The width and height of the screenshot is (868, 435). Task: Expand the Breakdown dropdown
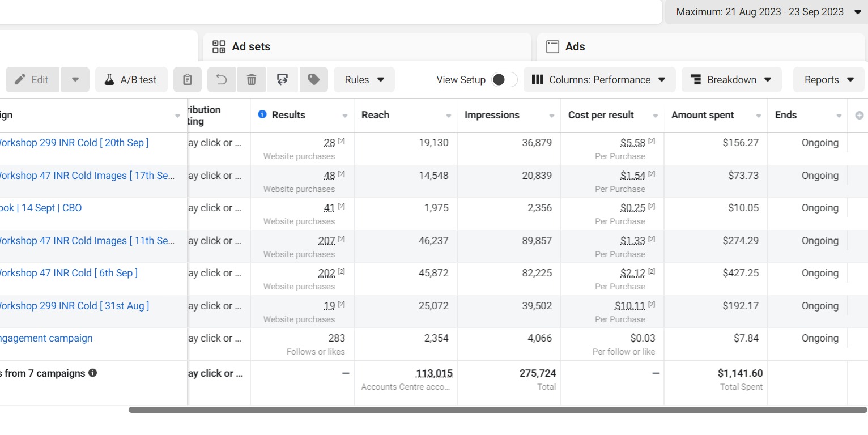pyautogui.click(x=731, y=80)
